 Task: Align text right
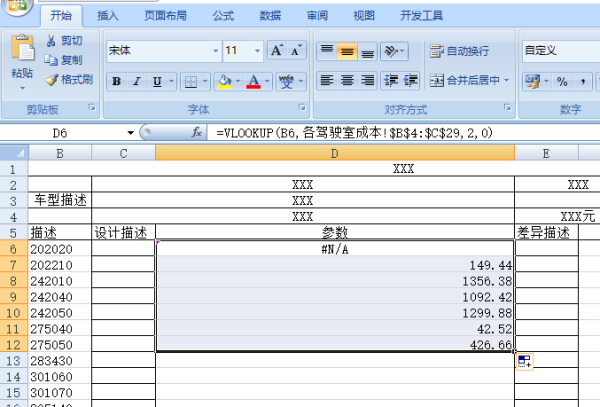tap(367, 81)
